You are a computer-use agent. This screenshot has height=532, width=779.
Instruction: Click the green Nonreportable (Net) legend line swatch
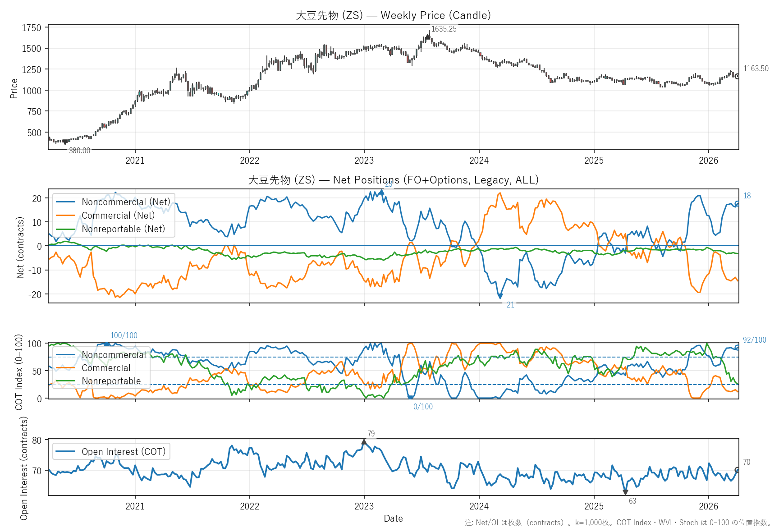click(x=65, y=229)
